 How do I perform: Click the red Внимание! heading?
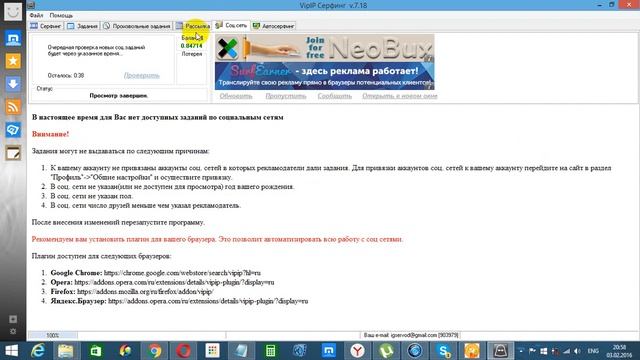[x=51, y=134]
